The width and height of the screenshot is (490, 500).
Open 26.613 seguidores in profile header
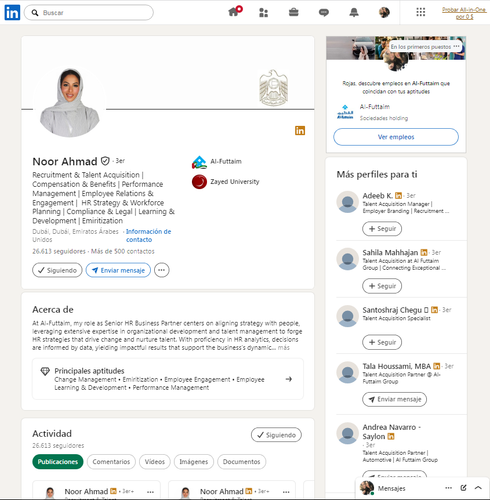[59, 251]
